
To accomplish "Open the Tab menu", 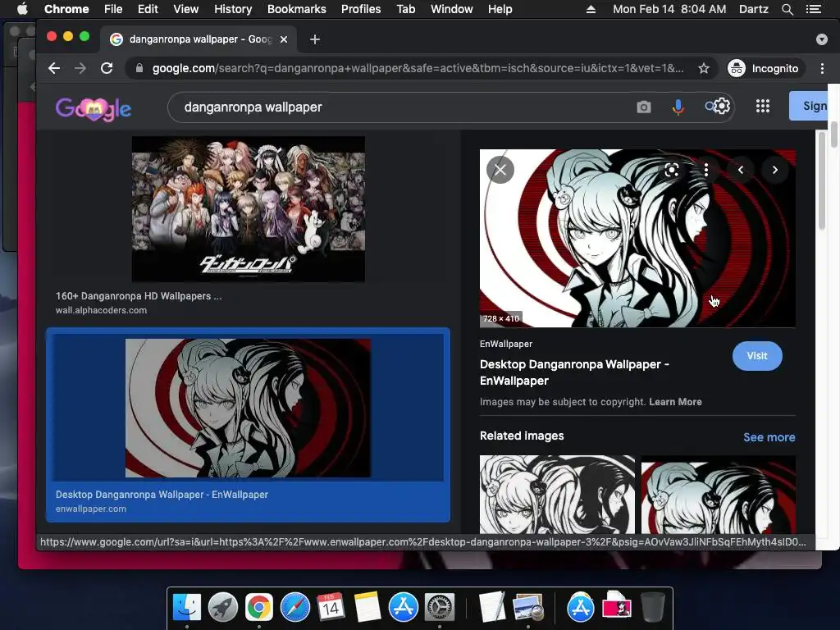I will click(x=406, y=9).
